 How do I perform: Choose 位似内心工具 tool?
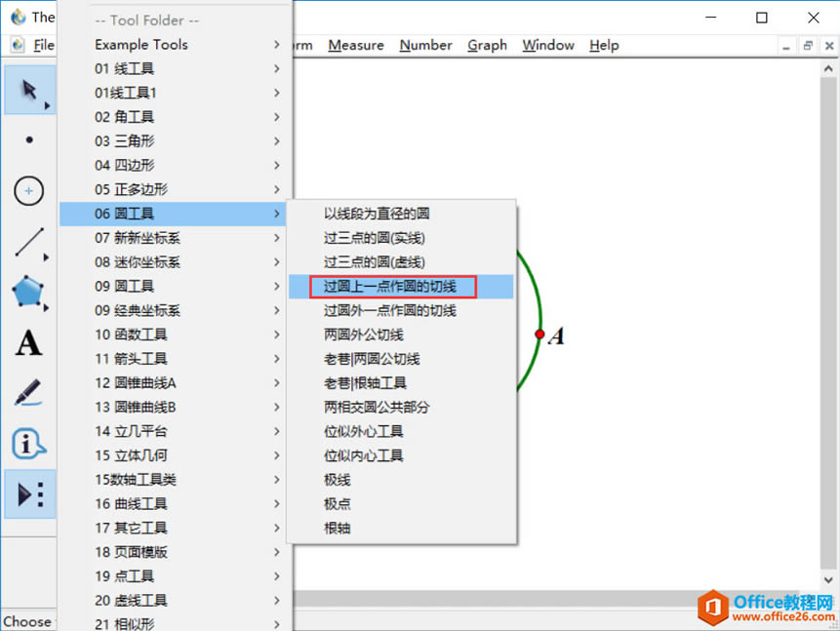pyautogui.click(x=401, y=455)
